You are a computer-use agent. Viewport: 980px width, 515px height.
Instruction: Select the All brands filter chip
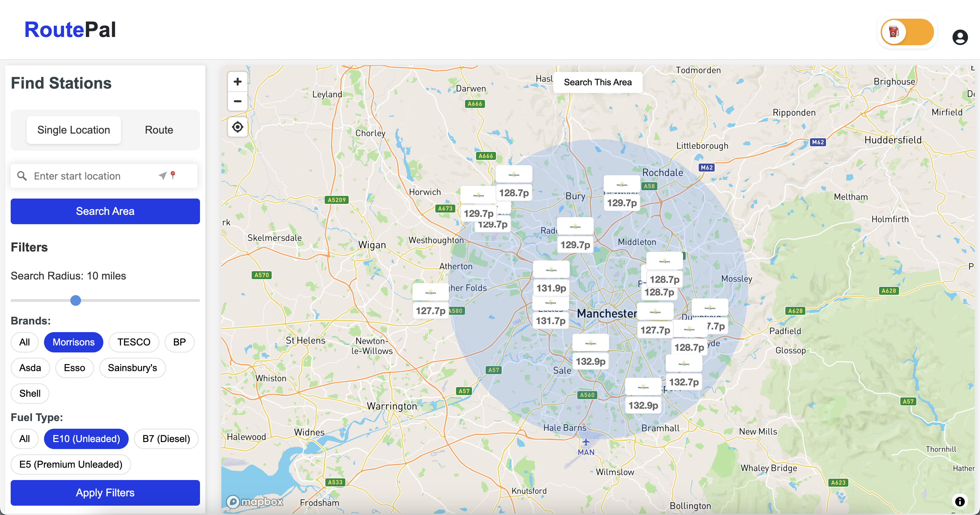point(25,342)
